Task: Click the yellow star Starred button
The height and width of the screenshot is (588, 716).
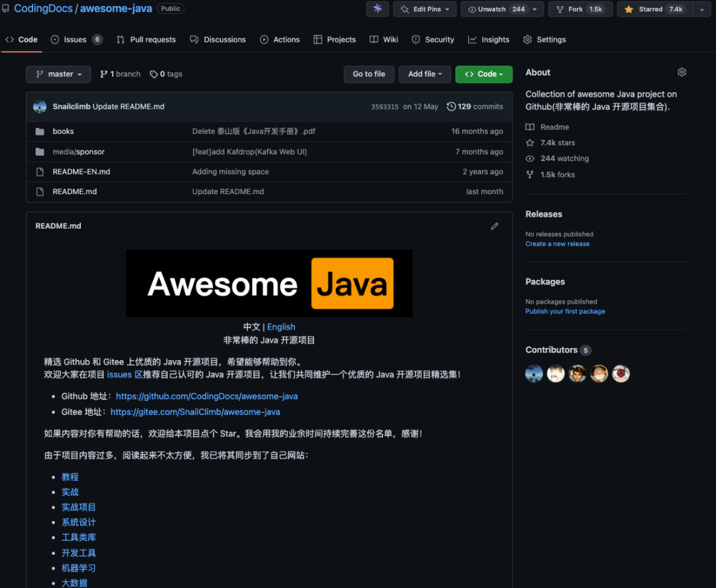Action: pos(655,9)
